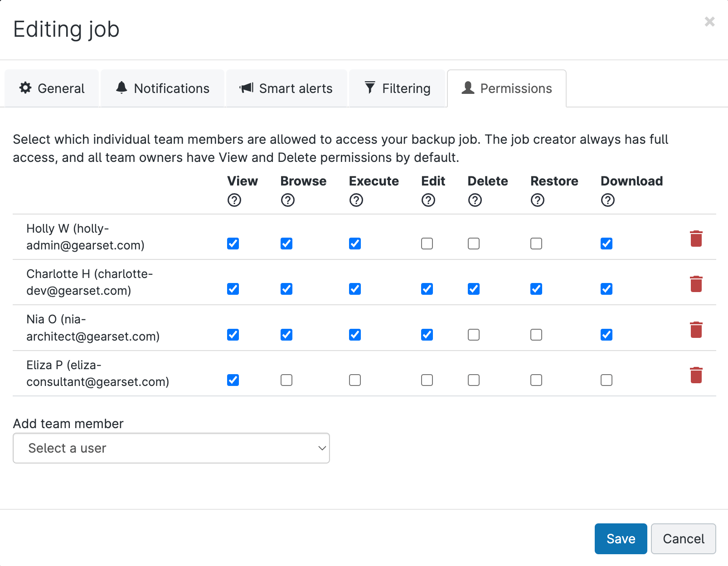Remove Eliza P using trash icon
728x566 pixels.
pos(696,375)
